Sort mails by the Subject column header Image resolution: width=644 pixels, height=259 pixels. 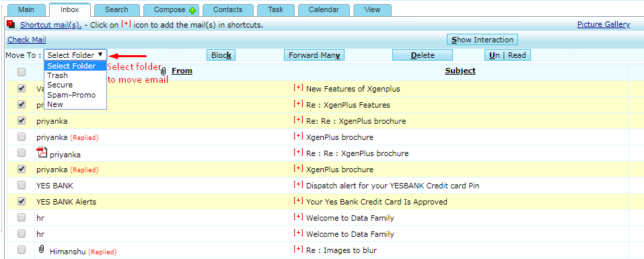(x=460, y=71)
